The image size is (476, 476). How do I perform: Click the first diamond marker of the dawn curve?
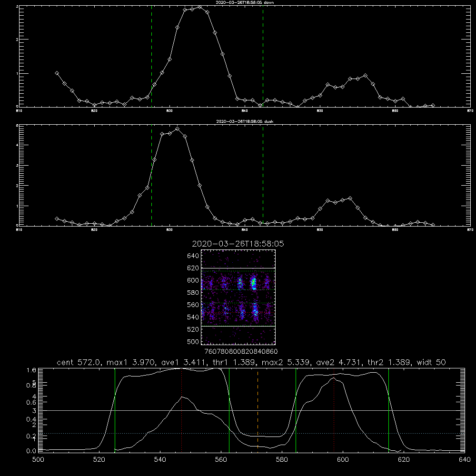coord(57,73)
